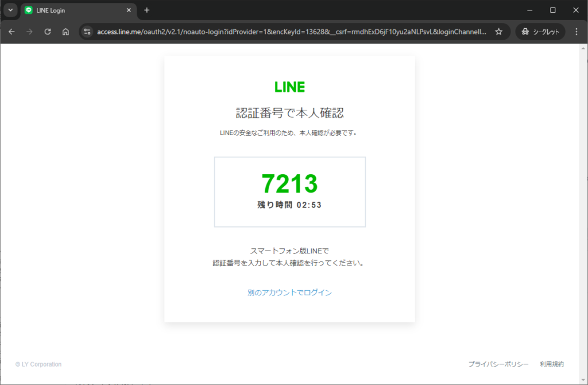This screenshot has height=385, width=588.
Task: Reload the LINE login page
Action: pyautogui.click(x=48, y=32)
